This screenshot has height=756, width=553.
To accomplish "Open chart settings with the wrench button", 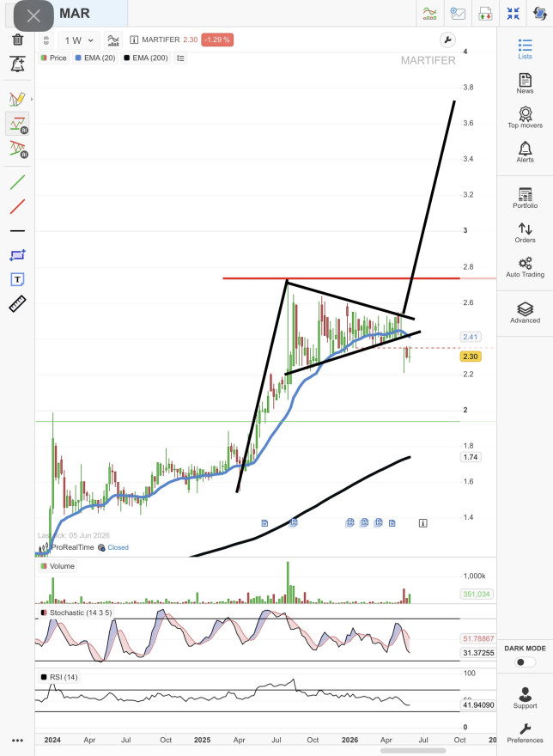I will tap(448, 40).
